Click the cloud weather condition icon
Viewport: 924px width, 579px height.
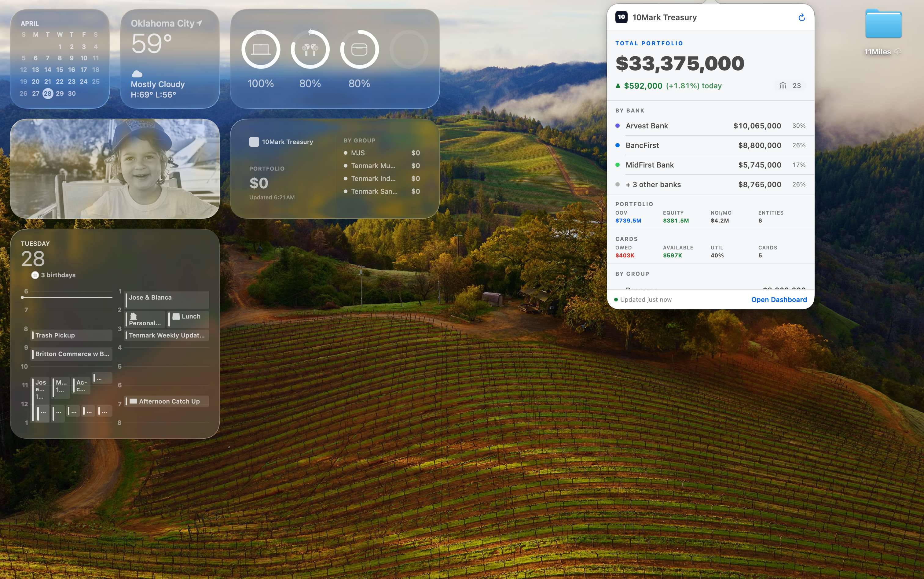(x=137, y=74)
